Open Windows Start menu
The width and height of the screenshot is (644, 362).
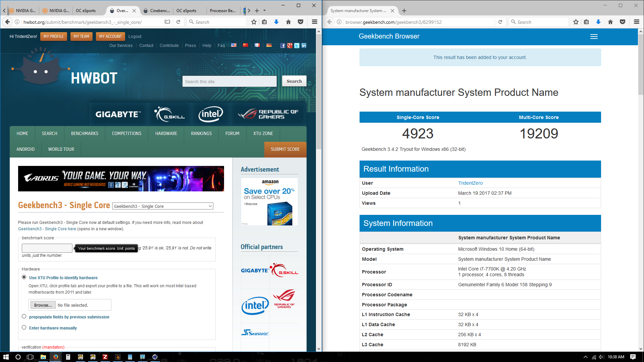pyautogui.click(x=6, y=357)
